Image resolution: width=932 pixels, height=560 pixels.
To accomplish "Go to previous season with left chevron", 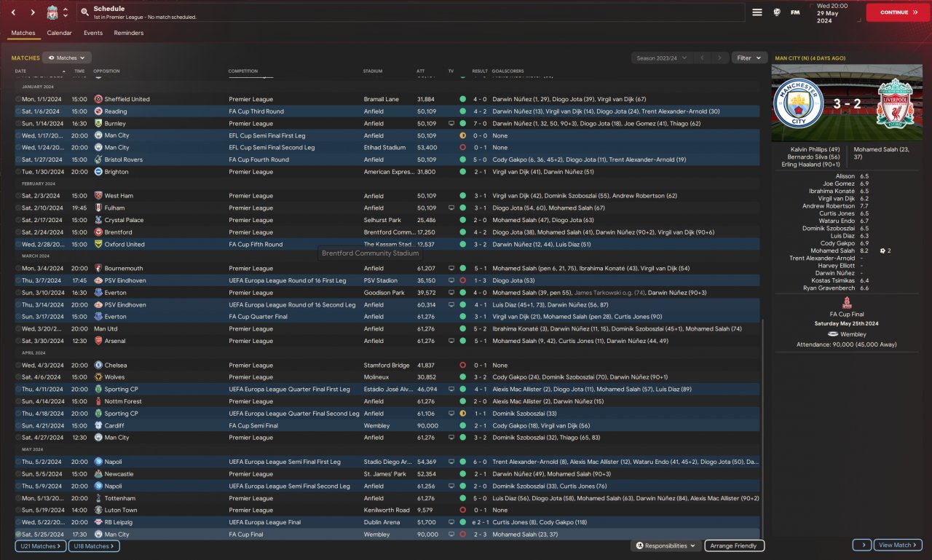I will coord(702,58).
